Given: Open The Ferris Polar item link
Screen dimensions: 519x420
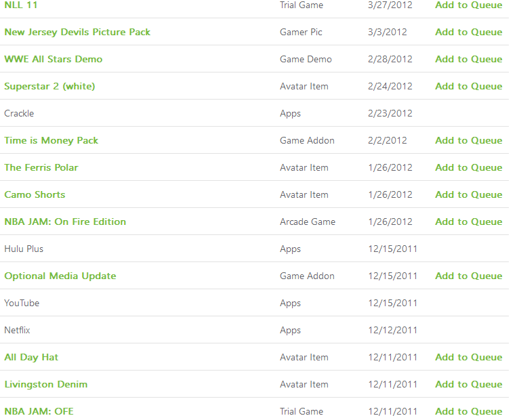Looking at the screenshot, I should pos(41,167).
